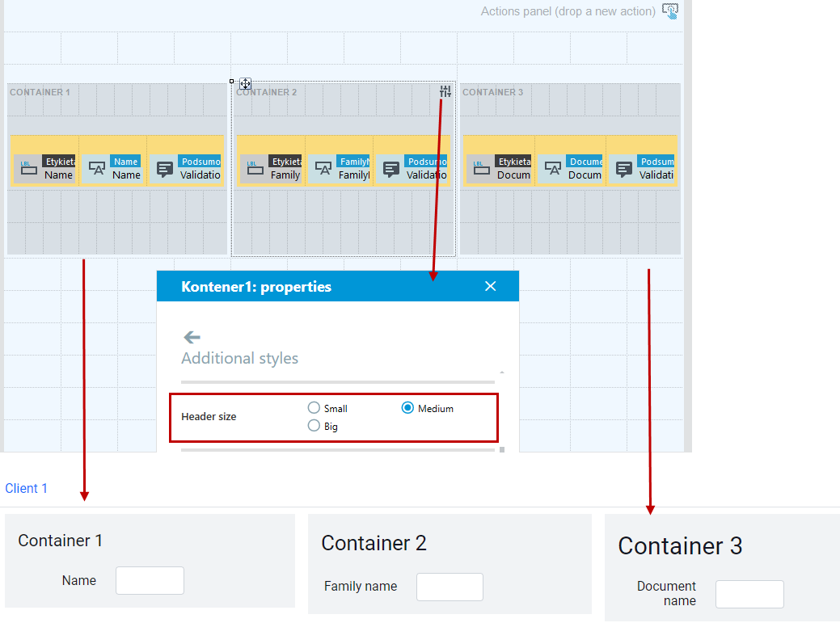Screen dimensions: 840x644
Task: Click the Kontener1: properties title
Action: point(256,287)
